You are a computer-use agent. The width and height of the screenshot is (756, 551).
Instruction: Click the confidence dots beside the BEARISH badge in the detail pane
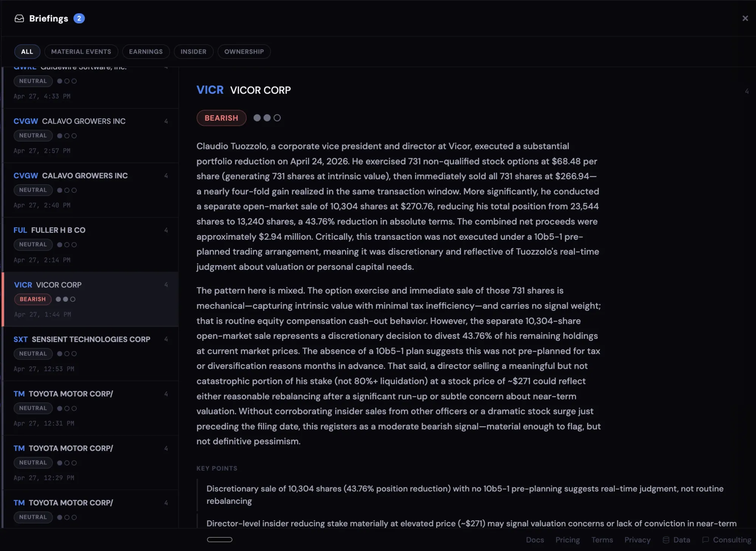[267, 118]
